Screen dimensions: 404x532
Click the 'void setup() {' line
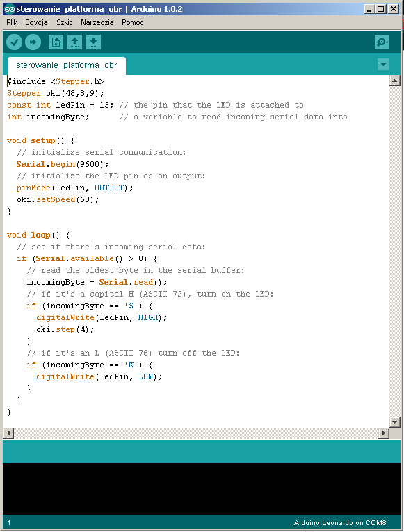click(x=40, y=140)
